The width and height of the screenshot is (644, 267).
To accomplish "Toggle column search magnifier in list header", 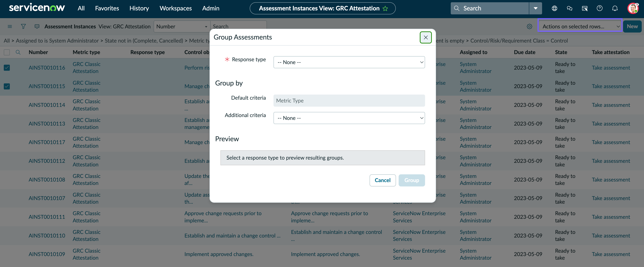I will 18,52.
